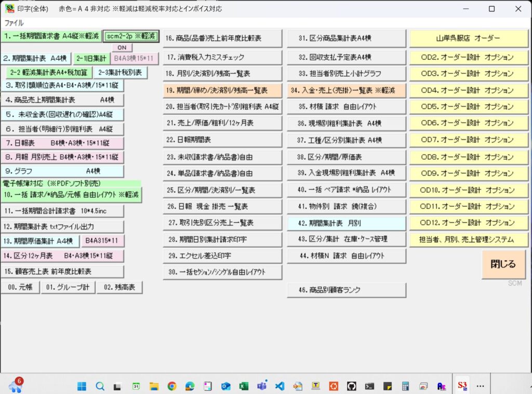Open 17. 消費税入力ミスチェック

[222, 57]
